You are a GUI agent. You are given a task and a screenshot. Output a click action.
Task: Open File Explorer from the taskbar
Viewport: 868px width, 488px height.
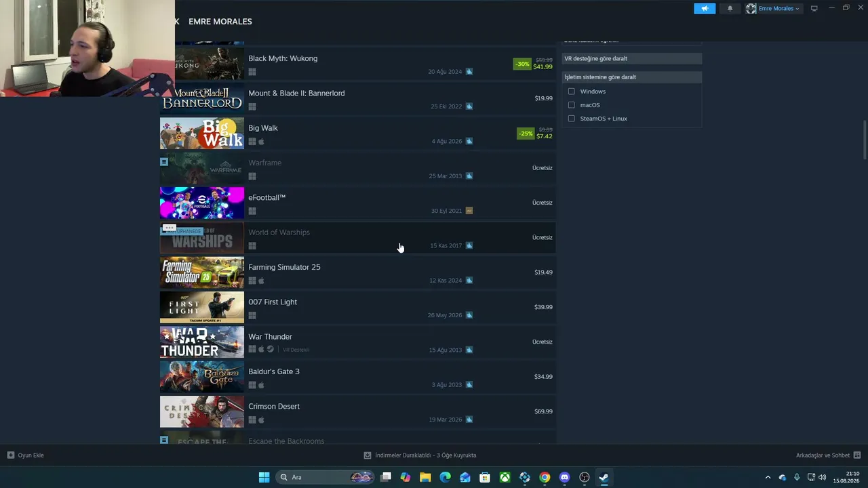425,477
